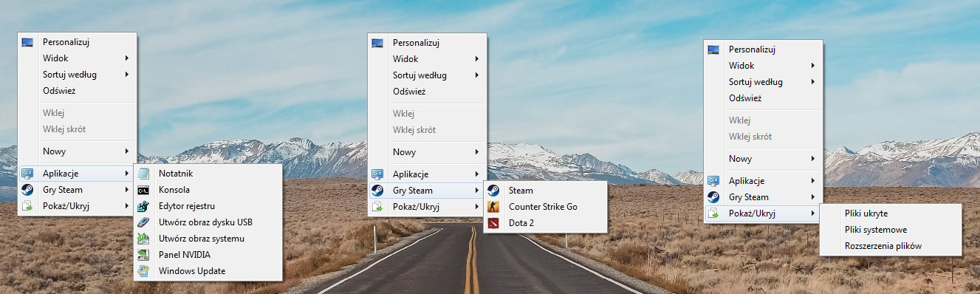The width and height of the screenshot is (980, 294).
Task: Click highlighted Pokaż/Ukryj icon beside Pliki ukryte submenu
Action: [x=713, y=213]
